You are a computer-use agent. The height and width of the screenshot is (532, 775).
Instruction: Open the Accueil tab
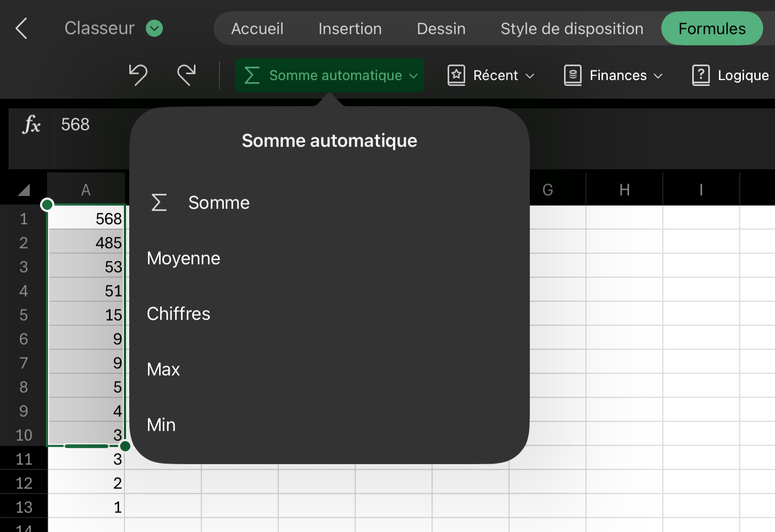coord(257,28)
